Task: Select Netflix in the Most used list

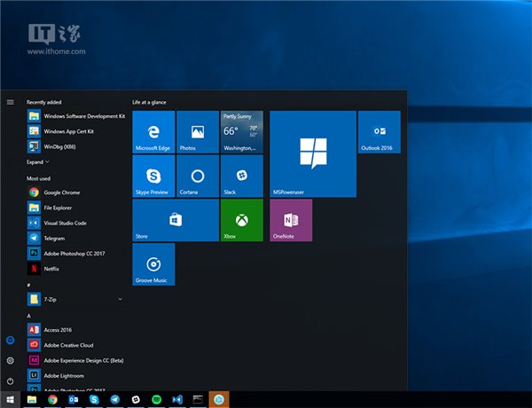Action: click(x=51, y=268)
